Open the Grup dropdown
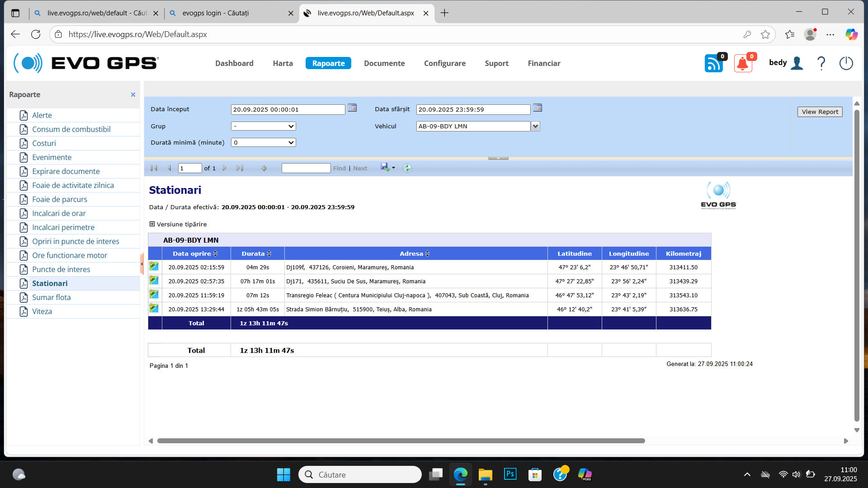Viewport: 868px width, 488px height. point(263,127)
